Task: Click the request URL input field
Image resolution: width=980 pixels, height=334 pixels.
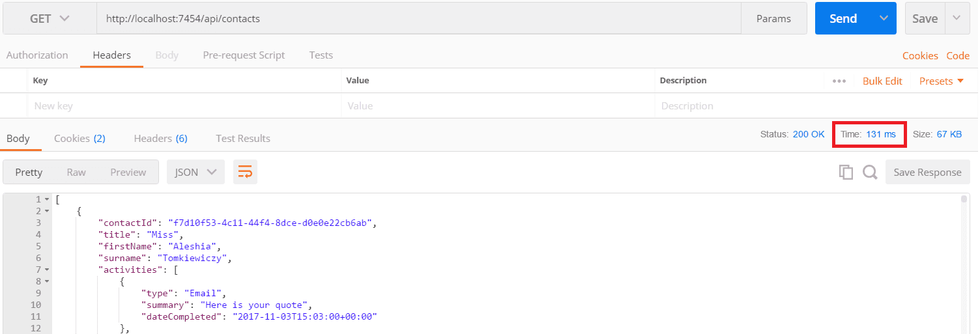Action: click(417, 19)
